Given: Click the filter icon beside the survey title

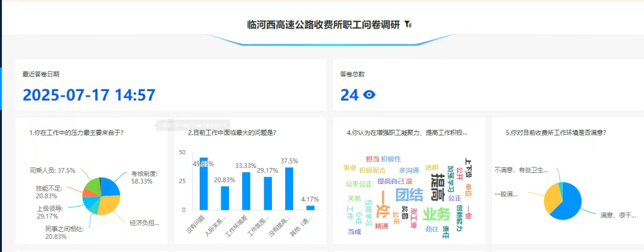Looking at the screenshot, I should pos(408,24).
